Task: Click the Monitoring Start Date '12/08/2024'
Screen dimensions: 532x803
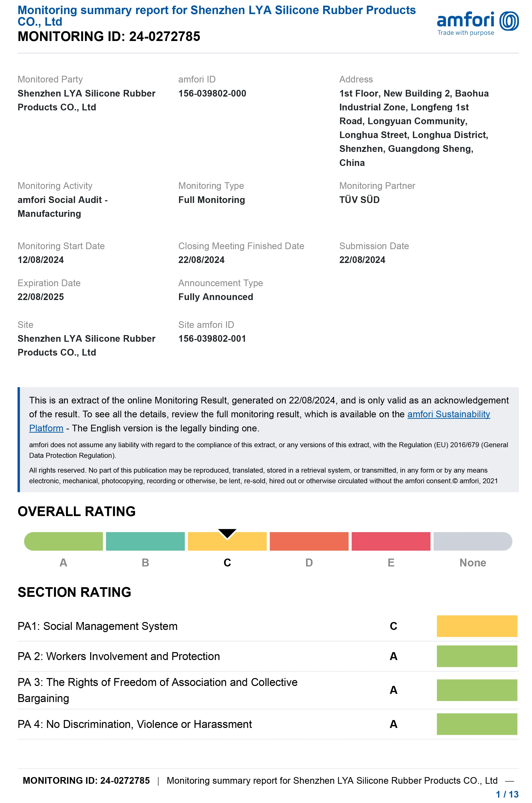Action: [x=41, y=260]
